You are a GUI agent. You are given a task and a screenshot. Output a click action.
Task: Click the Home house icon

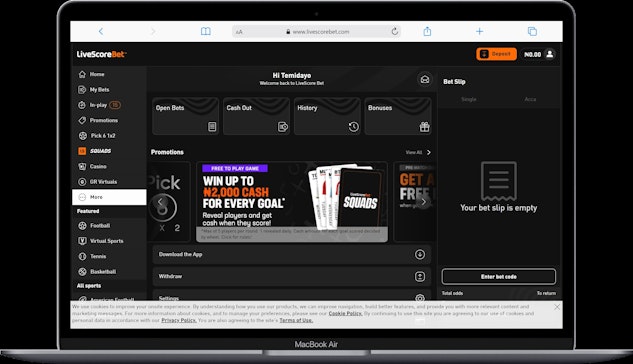click(82, 74)
